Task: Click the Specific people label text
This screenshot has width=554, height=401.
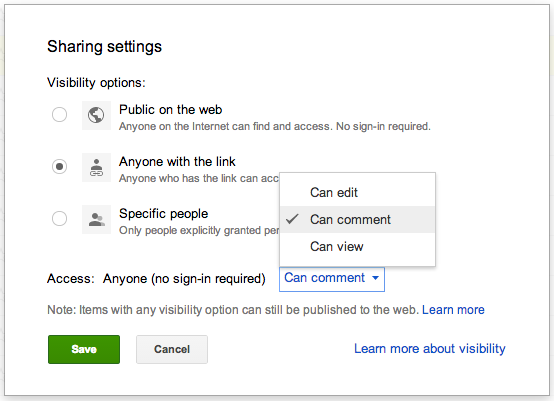Action: tap(164, 214)
